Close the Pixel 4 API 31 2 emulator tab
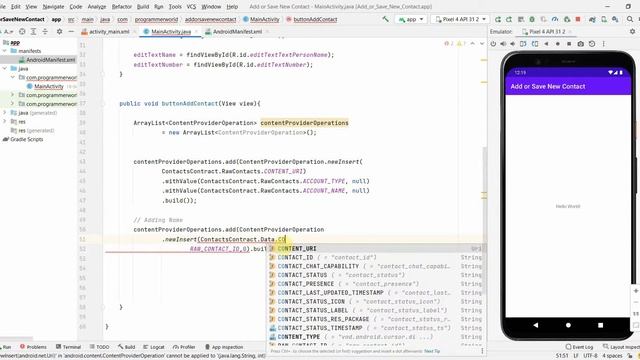This screenshot has height=360, width=640. (570, 31)
